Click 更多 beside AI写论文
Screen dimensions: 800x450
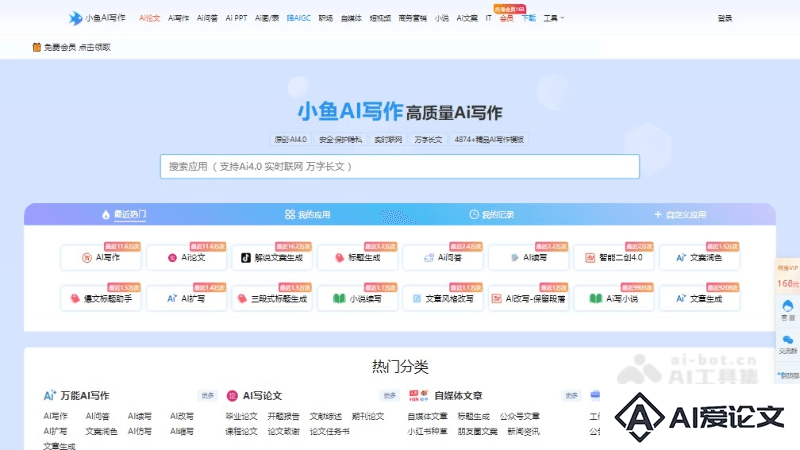(389, 395)
